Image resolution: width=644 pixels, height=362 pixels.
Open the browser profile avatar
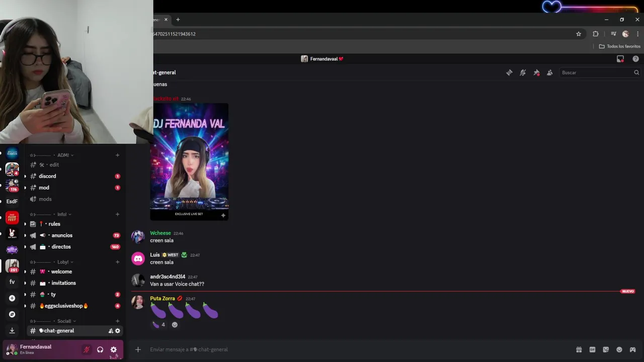point(625,34)
